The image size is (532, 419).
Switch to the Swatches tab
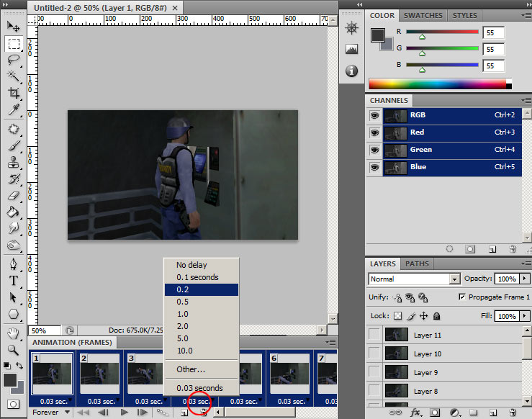click(x=423, y=15)
